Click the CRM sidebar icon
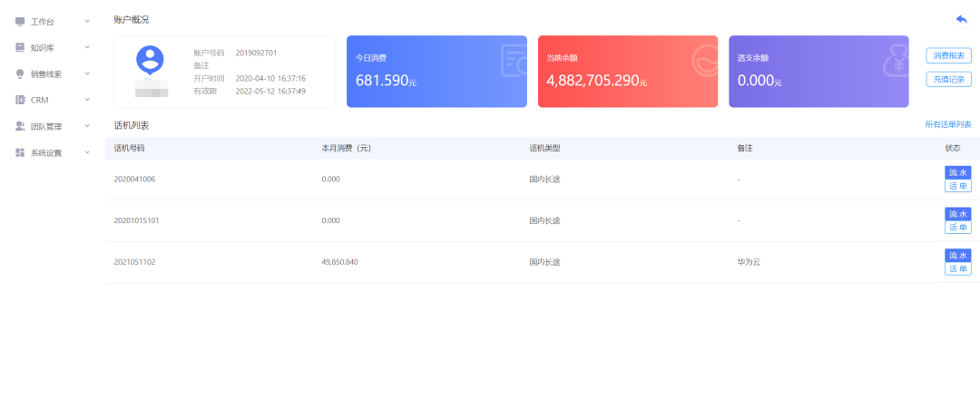The image size is (980, 419). pos(20,100)
